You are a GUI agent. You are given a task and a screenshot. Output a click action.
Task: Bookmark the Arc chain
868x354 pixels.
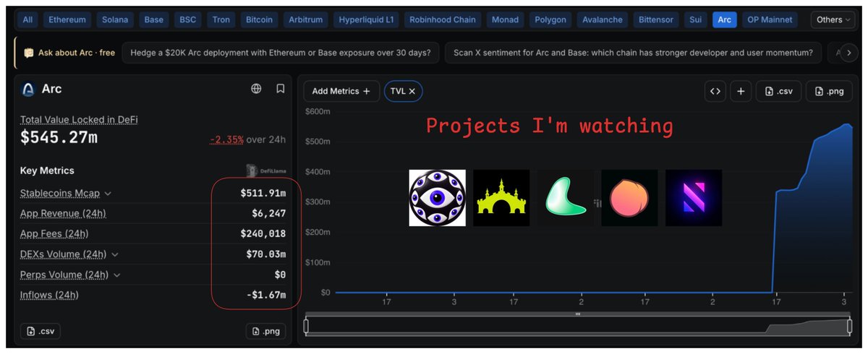280,89
